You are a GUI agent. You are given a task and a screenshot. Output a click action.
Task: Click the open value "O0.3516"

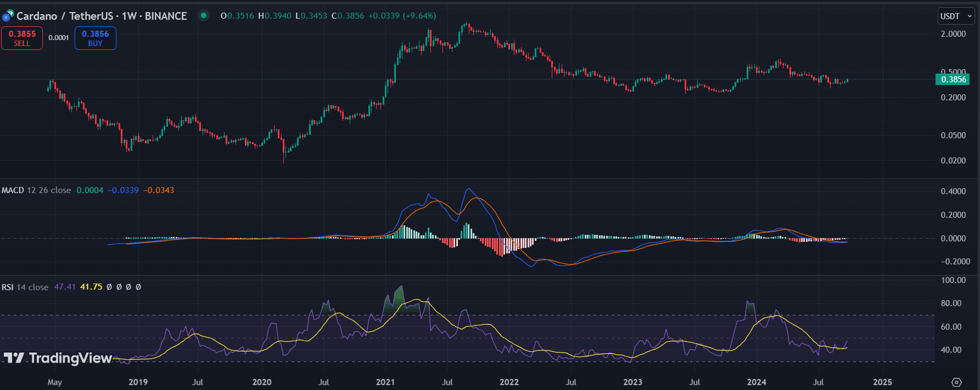[x=237, y=16]
